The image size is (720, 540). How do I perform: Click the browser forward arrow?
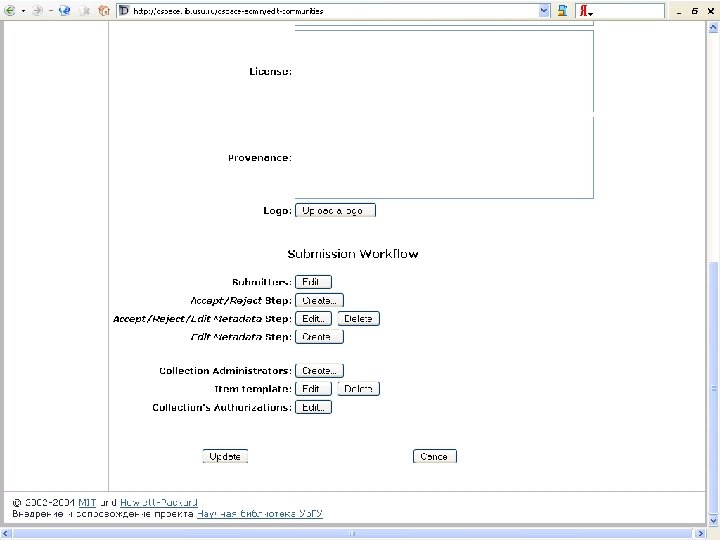point(38,11)
